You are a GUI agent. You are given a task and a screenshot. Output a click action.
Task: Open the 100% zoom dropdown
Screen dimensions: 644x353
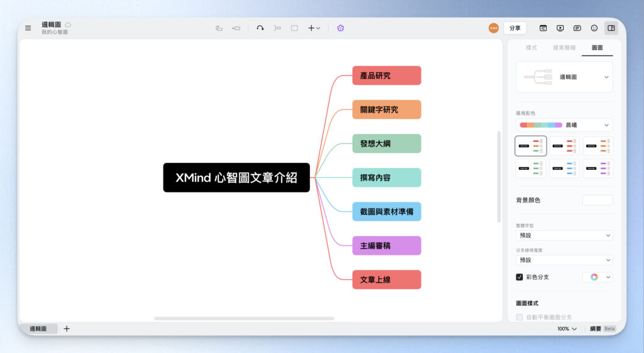(567, 328)
